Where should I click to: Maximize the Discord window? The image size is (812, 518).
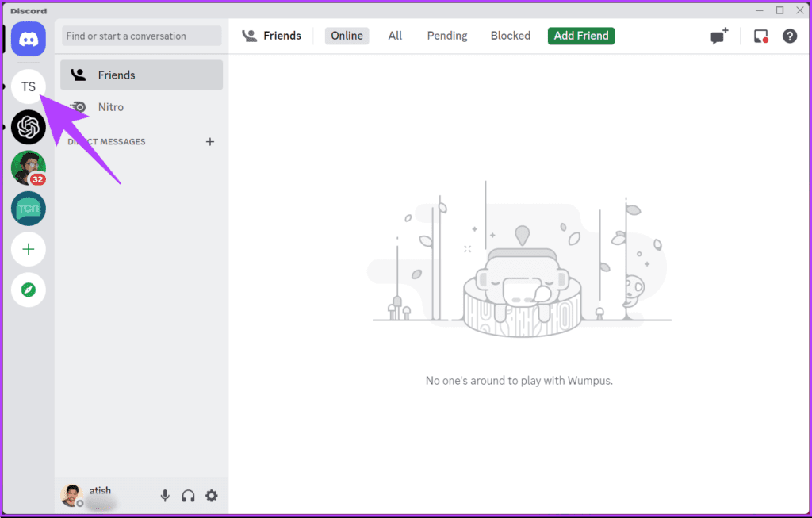(x=779, y=10)
